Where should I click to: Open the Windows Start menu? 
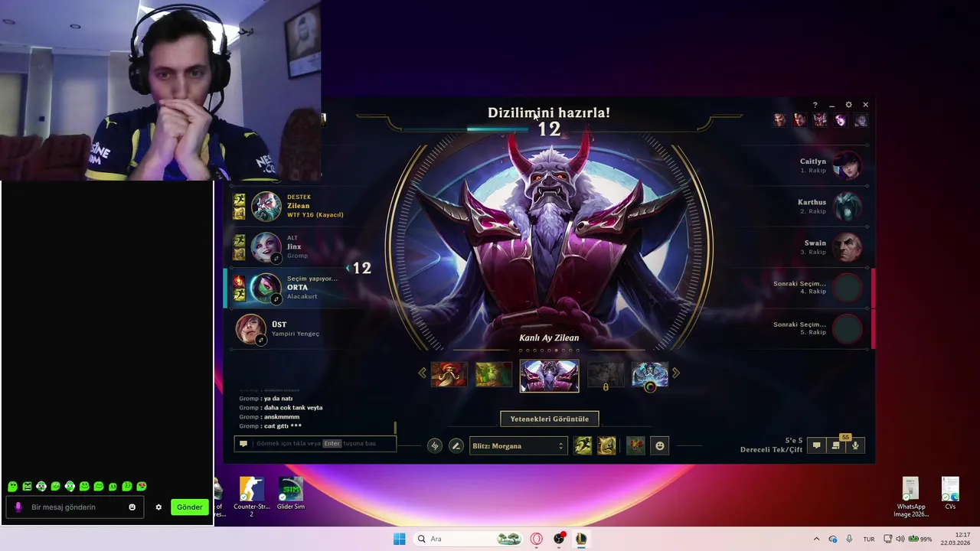399,539
